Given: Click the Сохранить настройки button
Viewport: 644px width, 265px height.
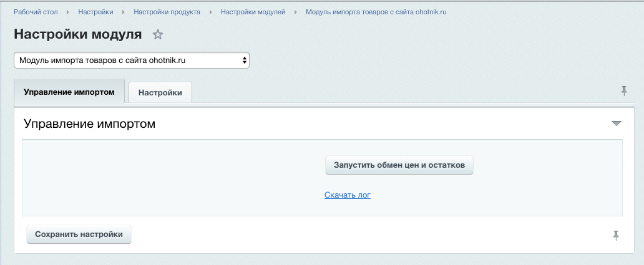Looking at the screenshot, I should [x=79, y=234].
